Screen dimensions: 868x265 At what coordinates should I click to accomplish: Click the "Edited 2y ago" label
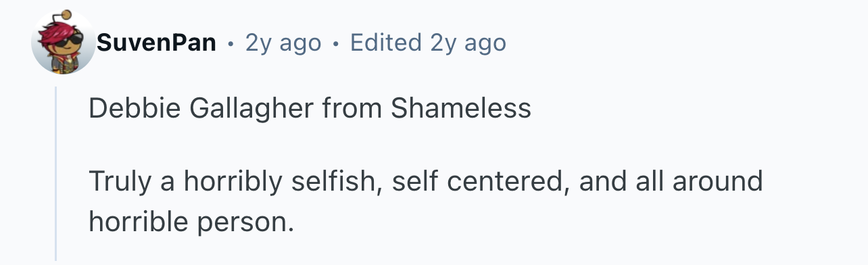(x=429, y=43)
